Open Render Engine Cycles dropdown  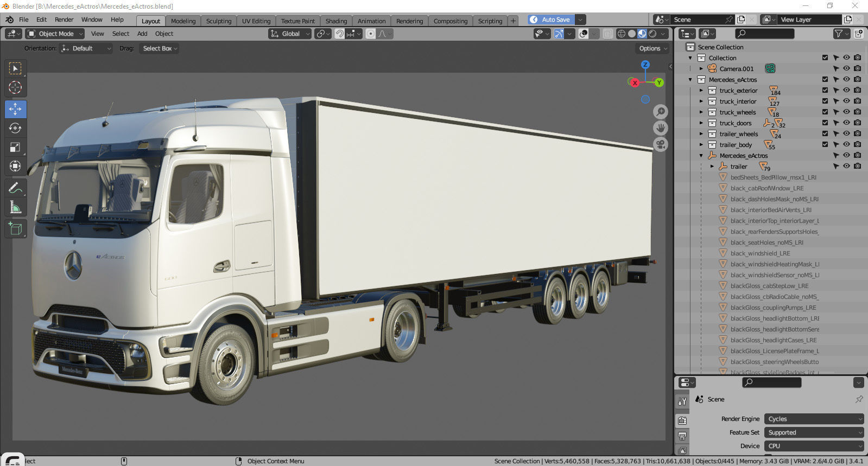point(814,419)
